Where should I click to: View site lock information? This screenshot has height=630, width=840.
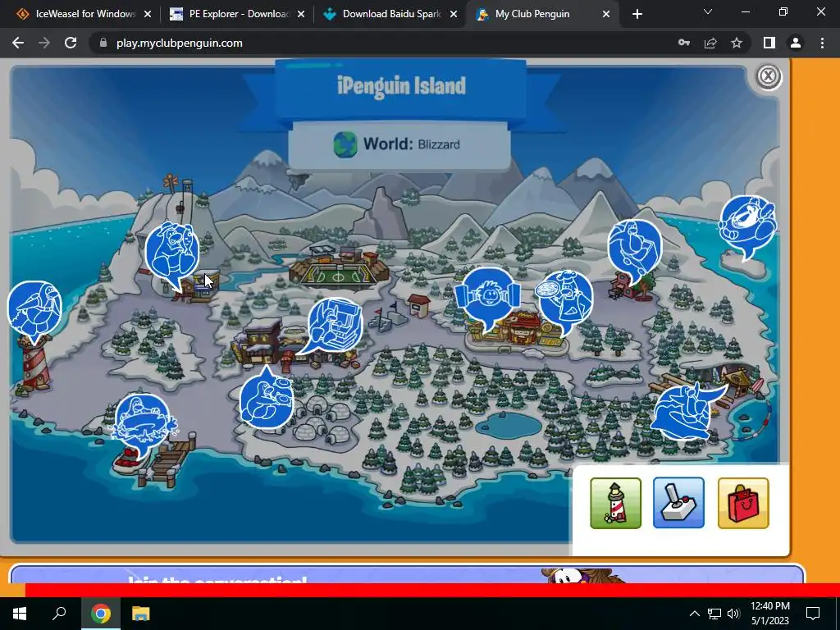(x=103, y=43)
